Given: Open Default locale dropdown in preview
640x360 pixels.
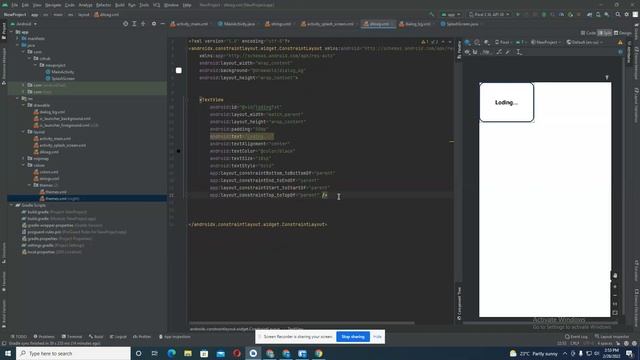Looking at the screenshot, I should click(584, 42).
